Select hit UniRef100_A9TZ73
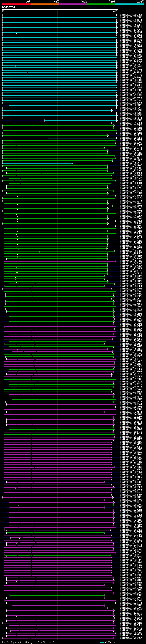 tap(131, 118)
